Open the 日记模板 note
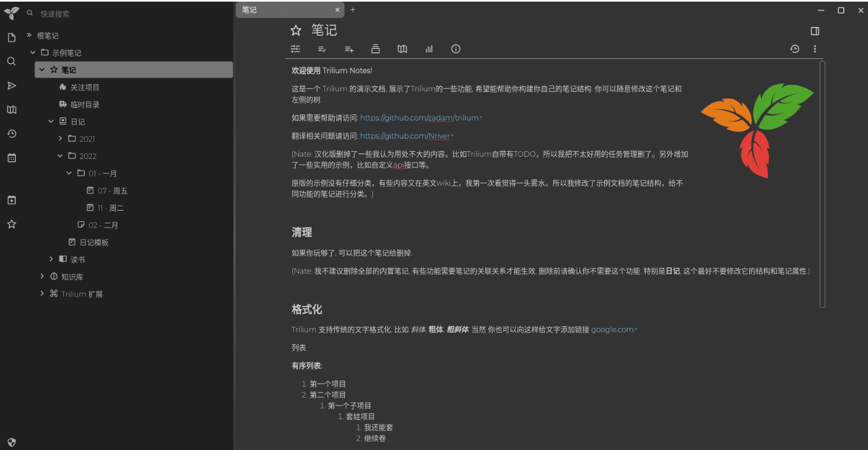Viewport: 868px width, 450px height. [94, 242]
